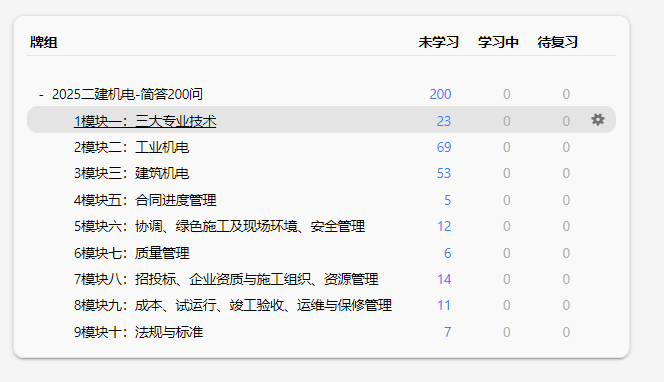Open the gear options icon for 模块一

(x=598, y=120)
